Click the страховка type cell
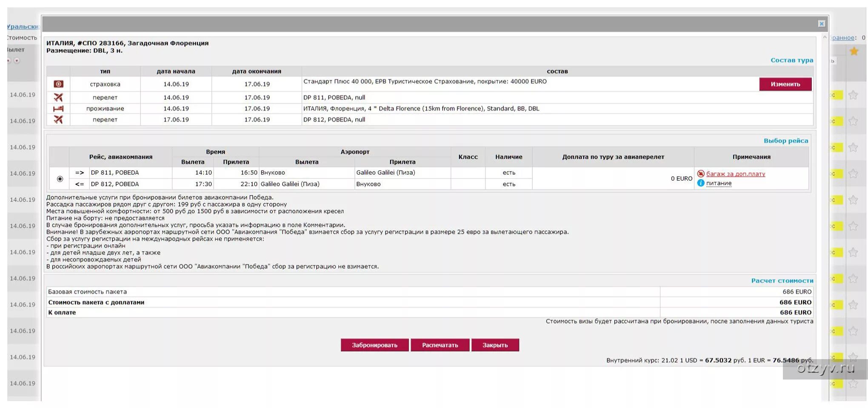This screenshot has height=408, width=868. tap(105, 84)
